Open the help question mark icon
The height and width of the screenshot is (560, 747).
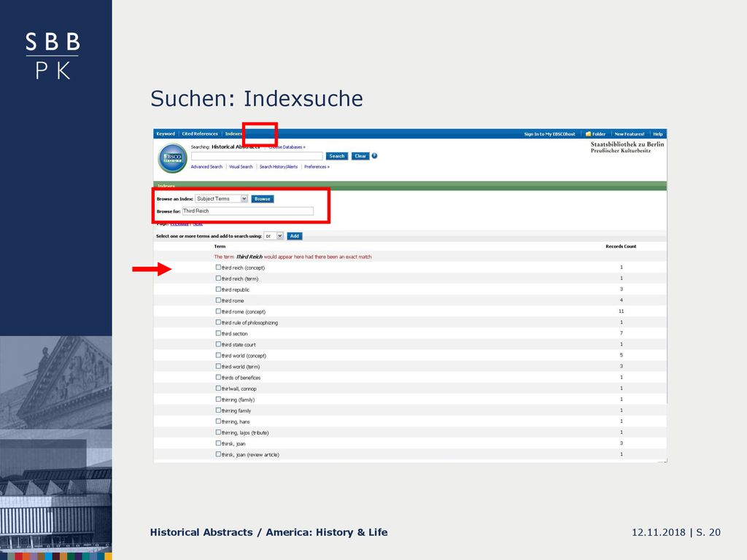point(374,156)
